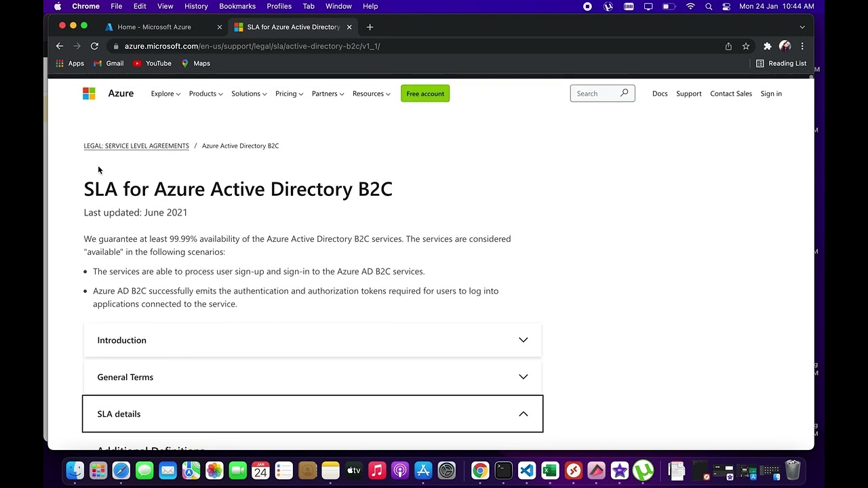Open the App Store dock icon

[x=423, y=470]
